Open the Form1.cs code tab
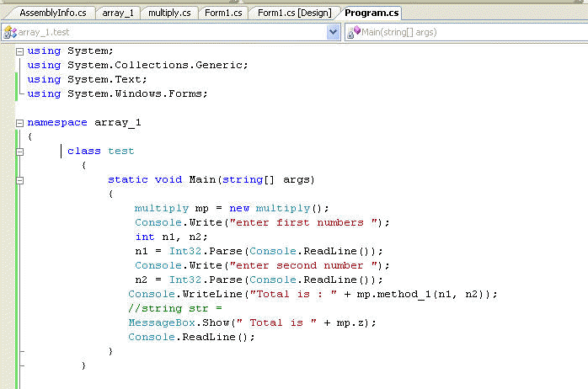Screen dimensions: 588x389 click(222, 13)
